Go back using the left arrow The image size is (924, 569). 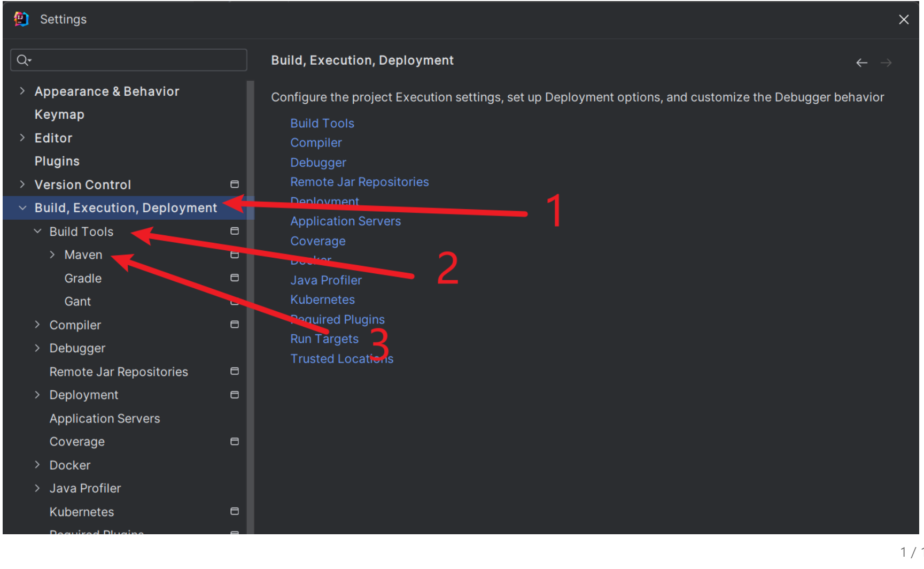(861, 63)
